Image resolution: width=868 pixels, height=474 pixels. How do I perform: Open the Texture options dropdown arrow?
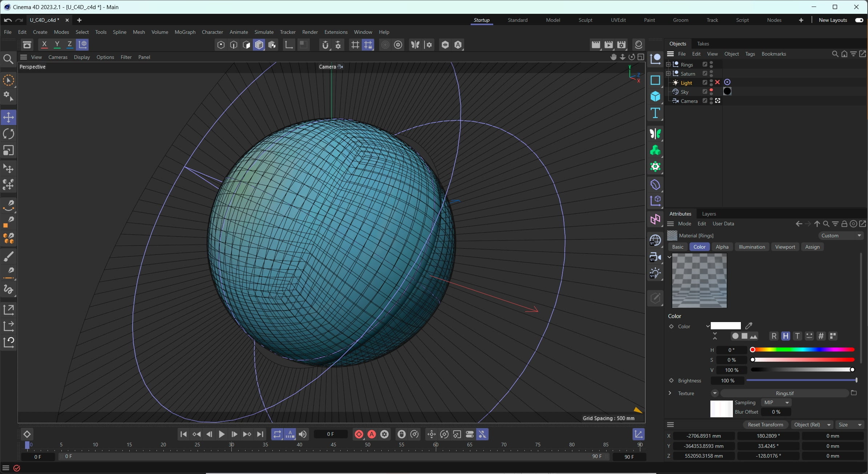click(x=714, y=393)
